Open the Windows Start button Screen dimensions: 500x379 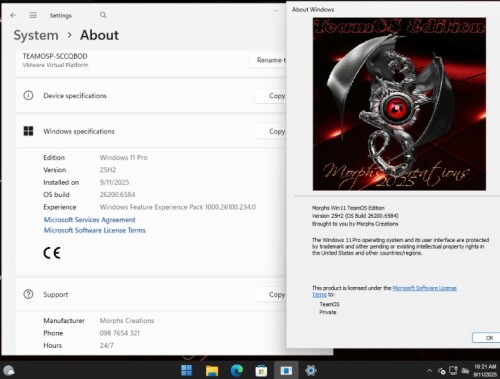point(187,370)
